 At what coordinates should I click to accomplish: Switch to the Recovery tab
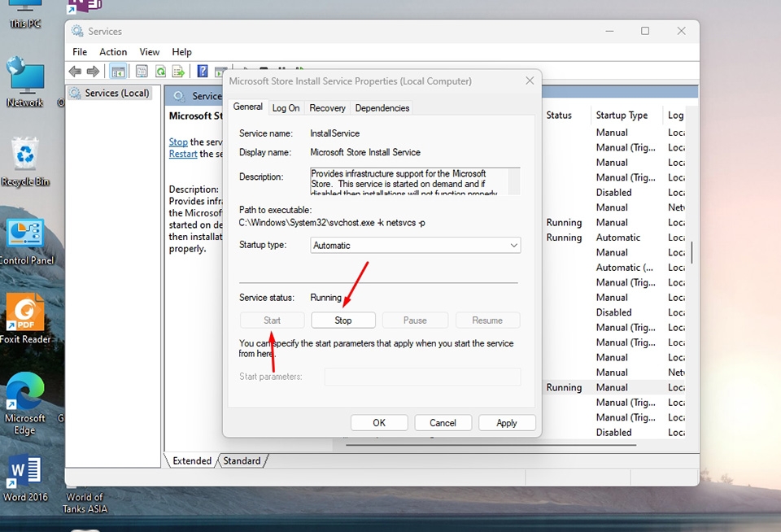(x=327, y=108)
